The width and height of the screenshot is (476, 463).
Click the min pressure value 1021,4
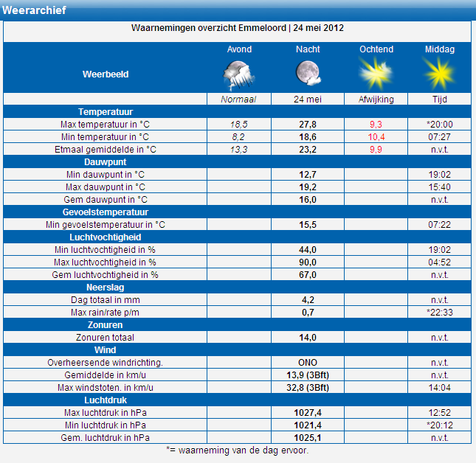(x=308, y=425)
